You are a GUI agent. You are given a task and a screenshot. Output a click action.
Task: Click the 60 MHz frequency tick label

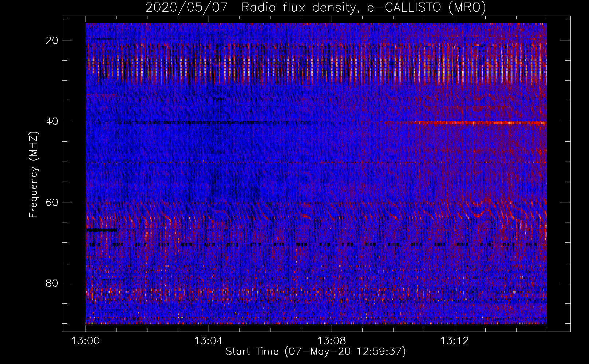pyautogui.click(x=52, y=202)
